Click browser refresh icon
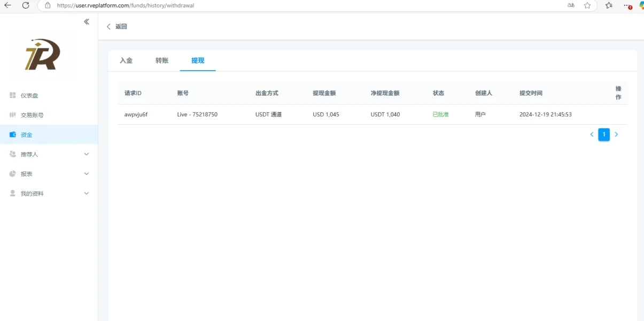 (x=25, y=5)
